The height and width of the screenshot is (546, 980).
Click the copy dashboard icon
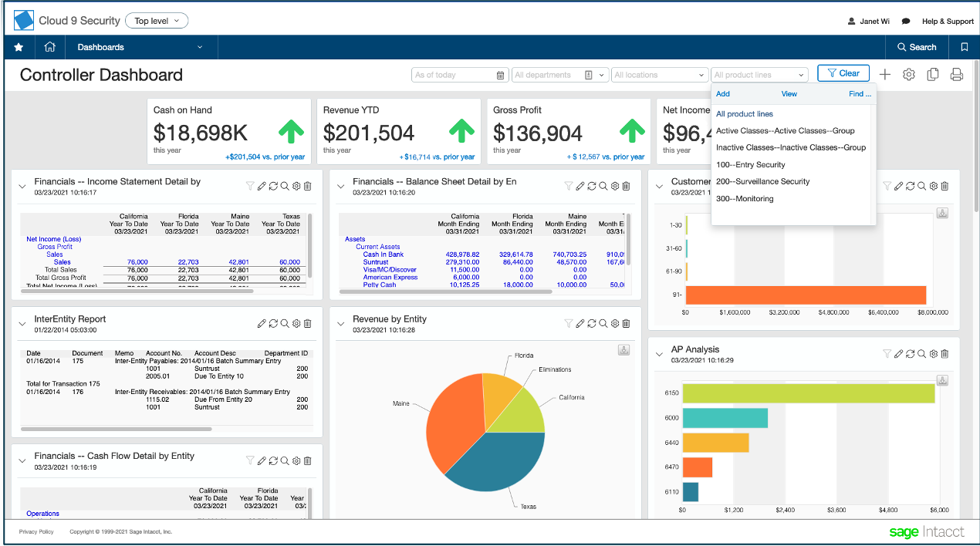click(933, 74)
